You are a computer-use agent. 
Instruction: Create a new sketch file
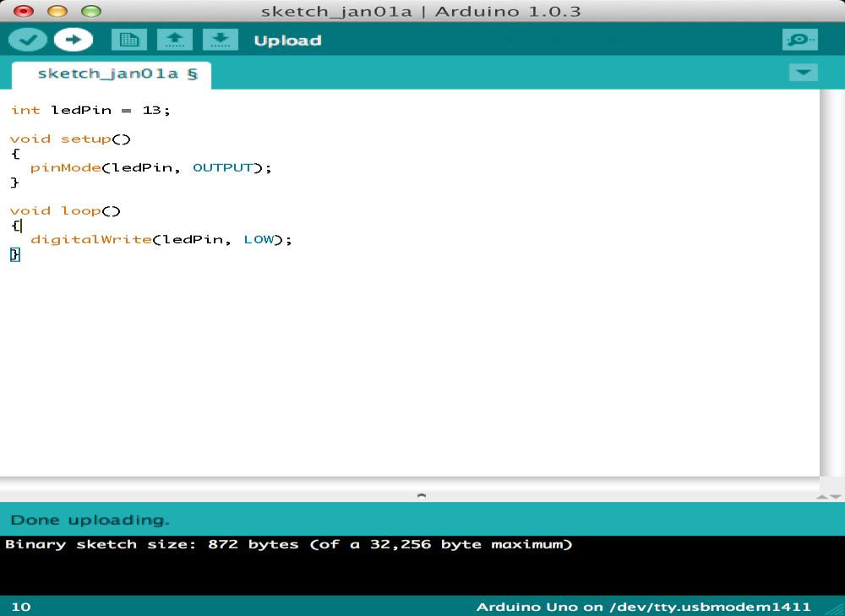[128, 40]
